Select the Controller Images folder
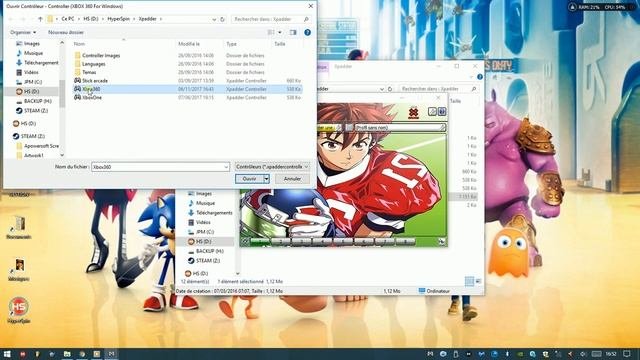 [101, 56]
